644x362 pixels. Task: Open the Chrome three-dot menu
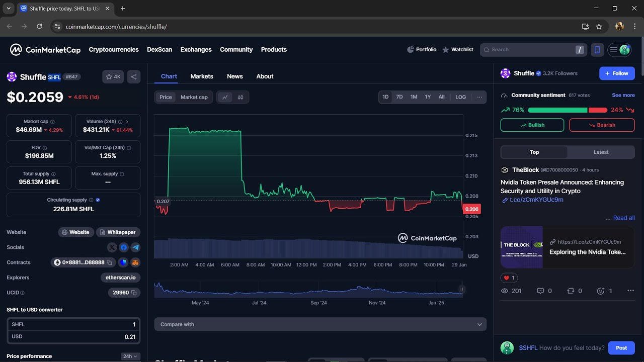click(634, 27)
